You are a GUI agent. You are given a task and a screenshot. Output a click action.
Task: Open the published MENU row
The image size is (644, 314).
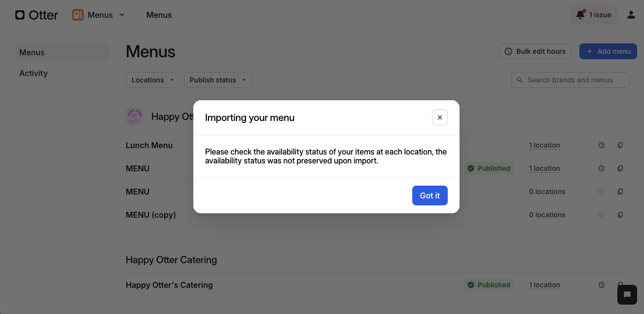[377, 168]
